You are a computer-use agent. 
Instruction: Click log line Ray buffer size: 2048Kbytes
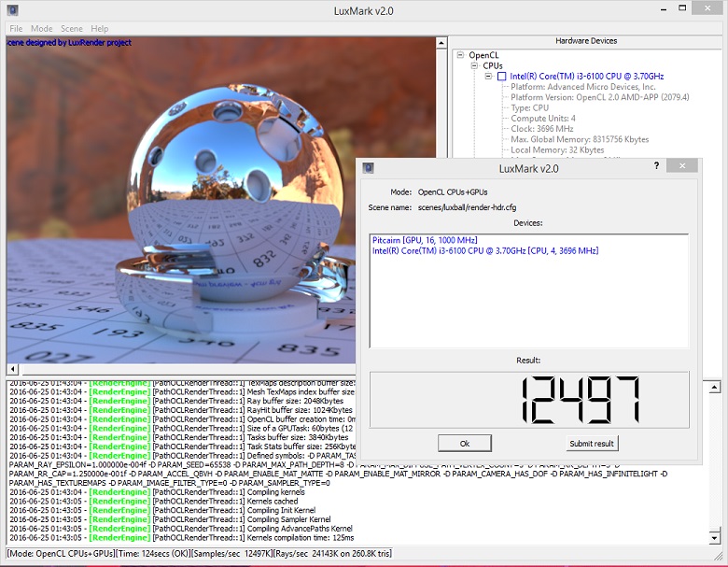[176, 401]
